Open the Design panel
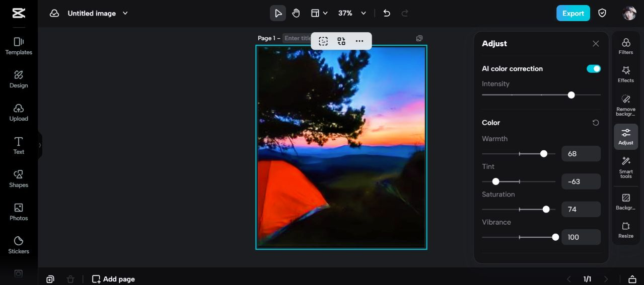644x285 pixels. pyautogui.click(x=19, y=79)
